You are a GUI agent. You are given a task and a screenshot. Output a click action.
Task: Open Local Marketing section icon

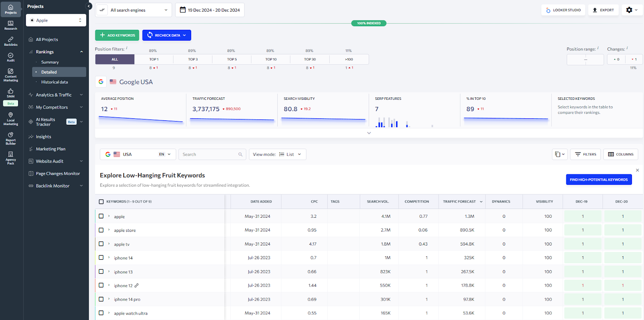[10, 119]
